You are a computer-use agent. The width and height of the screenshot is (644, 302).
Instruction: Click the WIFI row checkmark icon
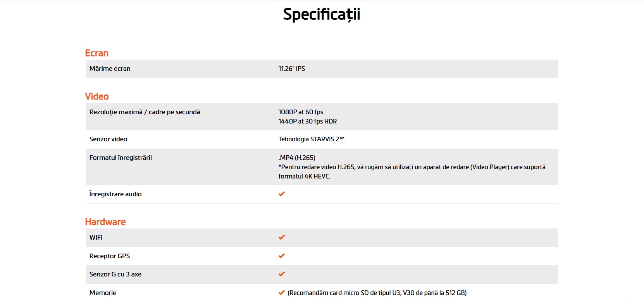282,237
